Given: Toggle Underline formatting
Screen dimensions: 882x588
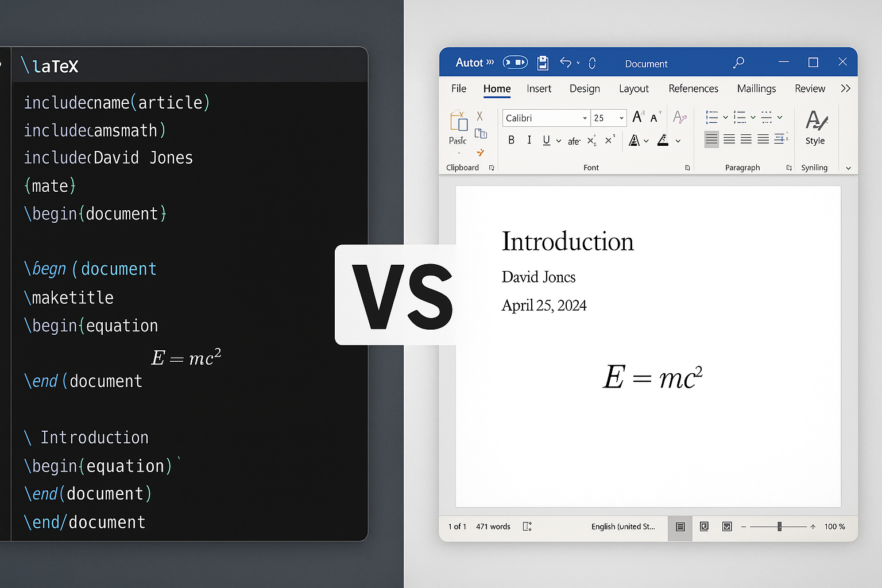Looking at the screenshot, I should click(x=547, y=140).
